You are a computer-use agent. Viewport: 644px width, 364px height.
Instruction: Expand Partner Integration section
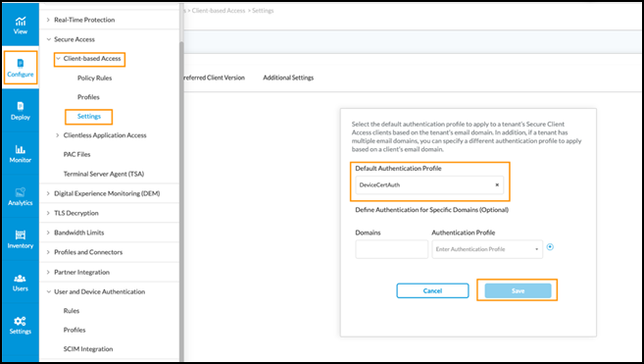48,273
